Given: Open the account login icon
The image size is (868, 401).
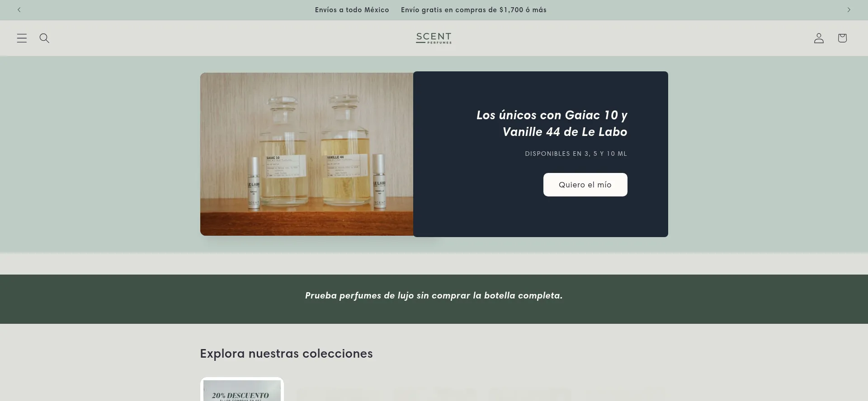Looking at the screenshot, I should pyautogui.click(x=819, y=38).
